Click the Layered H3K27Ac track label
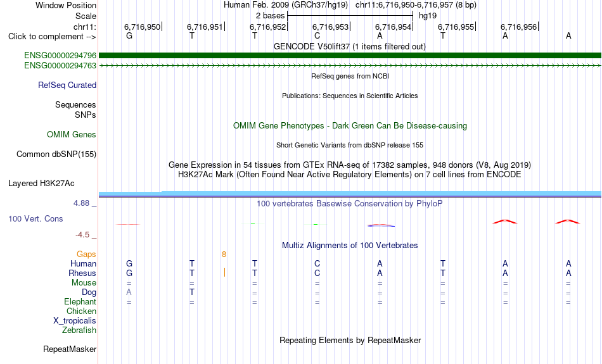This screenshot has width=602, height=364. [x=41, y=184]
